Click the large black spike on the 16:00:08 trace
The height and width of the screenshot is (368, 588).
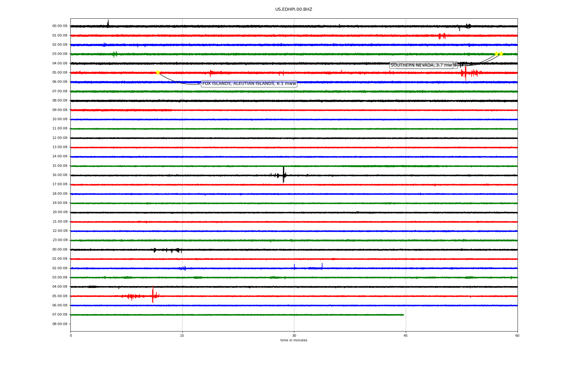coord(284,175)
